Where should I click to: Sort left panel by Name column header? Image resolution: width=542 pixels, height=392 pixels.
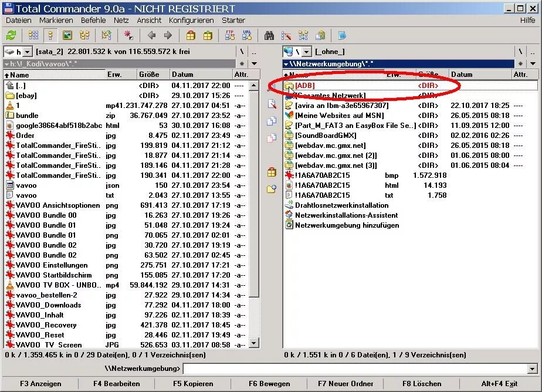click(x=55, y=75)
